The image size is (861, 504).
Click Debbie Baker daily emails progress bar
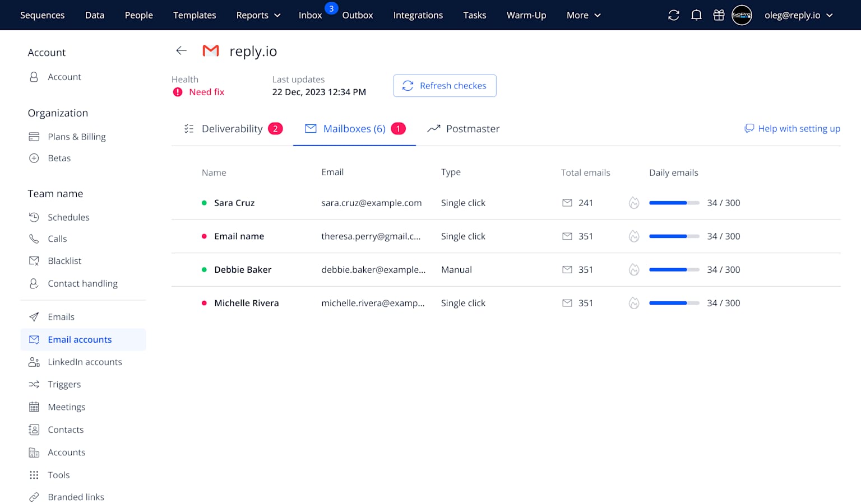click(674, 270)
